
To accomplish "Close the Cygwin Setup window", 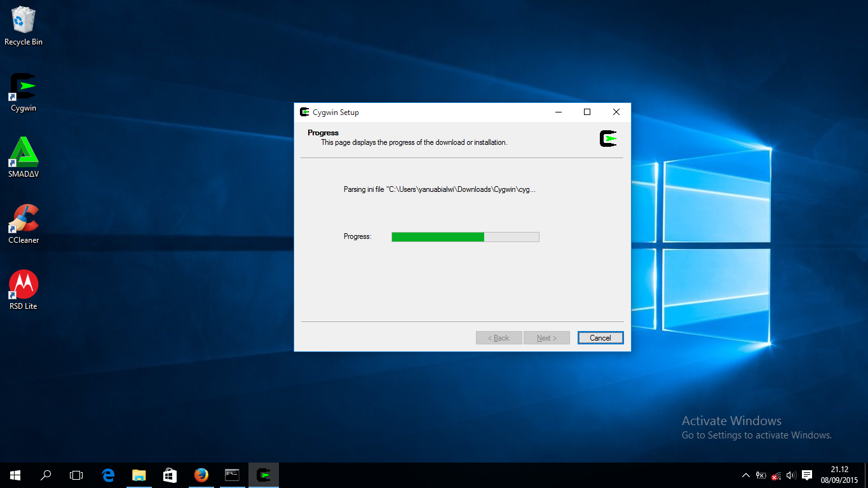I will coord(616,112).
